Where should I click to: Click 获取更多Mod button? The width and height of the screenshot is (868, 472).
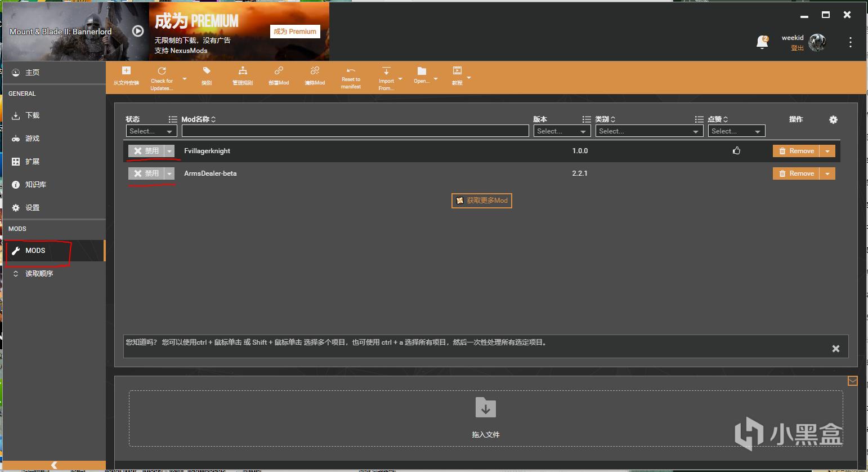pyautogui.click(x=482, y=201)
